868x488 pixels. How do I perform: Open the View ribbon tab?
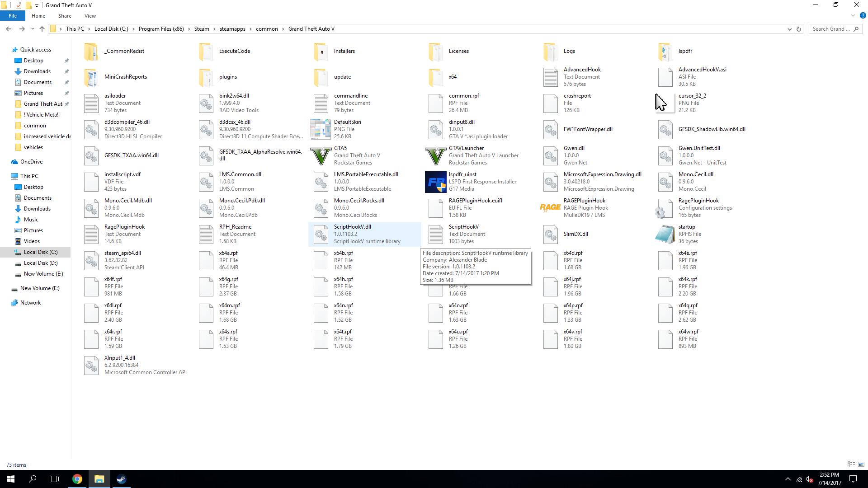click(x=90, y=16)
